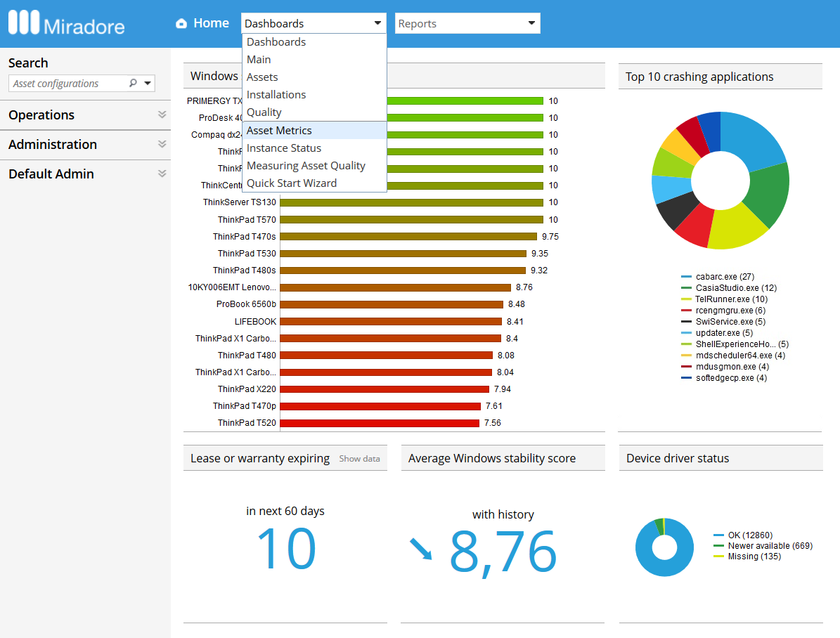Select Main dashboard from the list

[314, 60]
